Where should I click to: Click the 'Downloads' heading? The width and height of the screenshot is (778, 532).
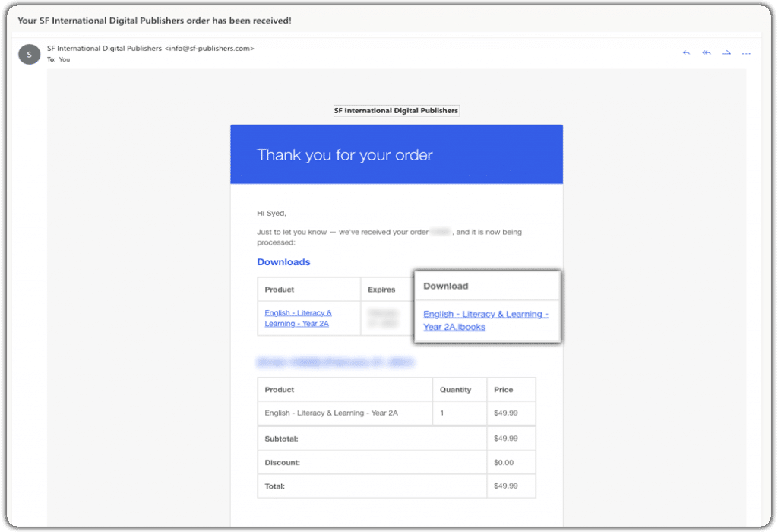pyautogui.click(x=283, y=262)
